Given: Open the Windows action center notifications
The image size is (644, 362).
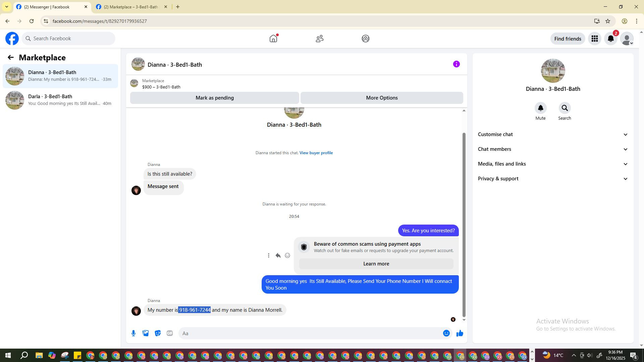Looking at the screenshot, I should (x=634, y=355).
